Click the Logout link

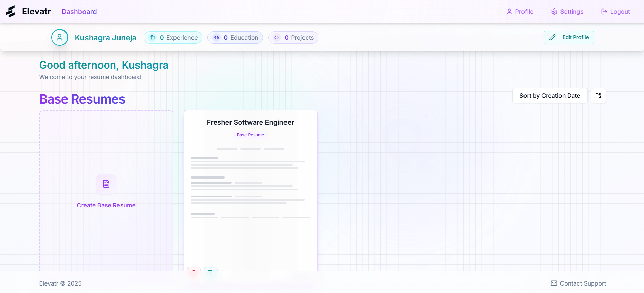coord(615,12)
